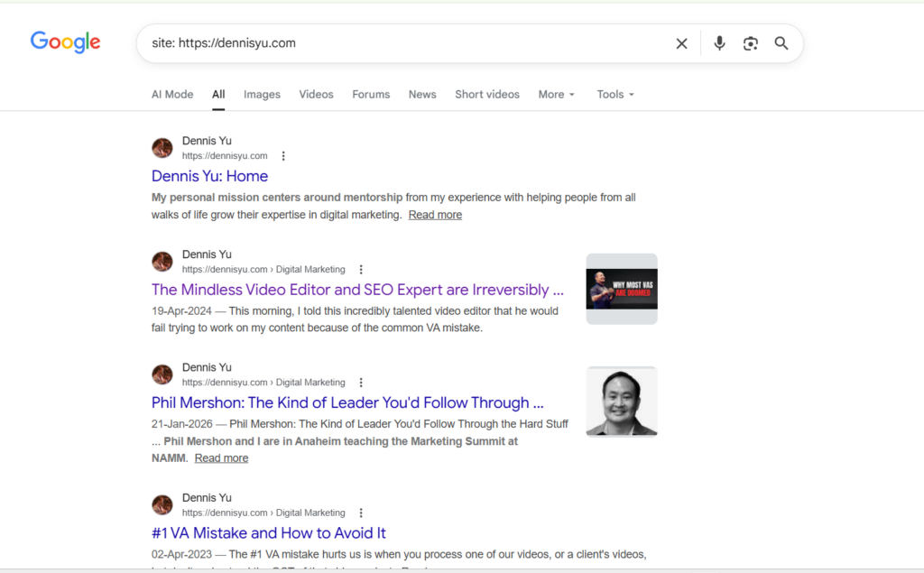Switch to the Images tab
This screenshot has height=573, width=924.
point(262,95)
